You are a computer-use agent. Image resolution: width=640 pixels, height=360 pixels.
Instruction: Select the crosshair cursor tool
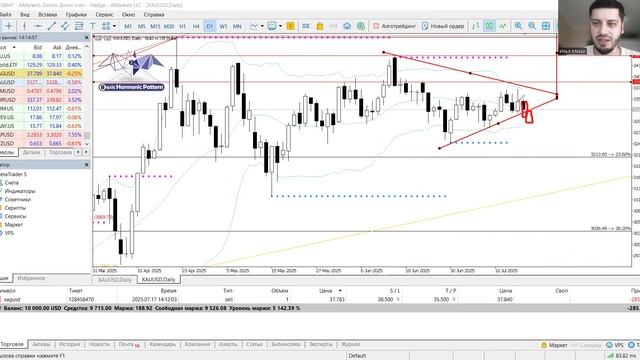pyautogui.click(x=9, y=26)
